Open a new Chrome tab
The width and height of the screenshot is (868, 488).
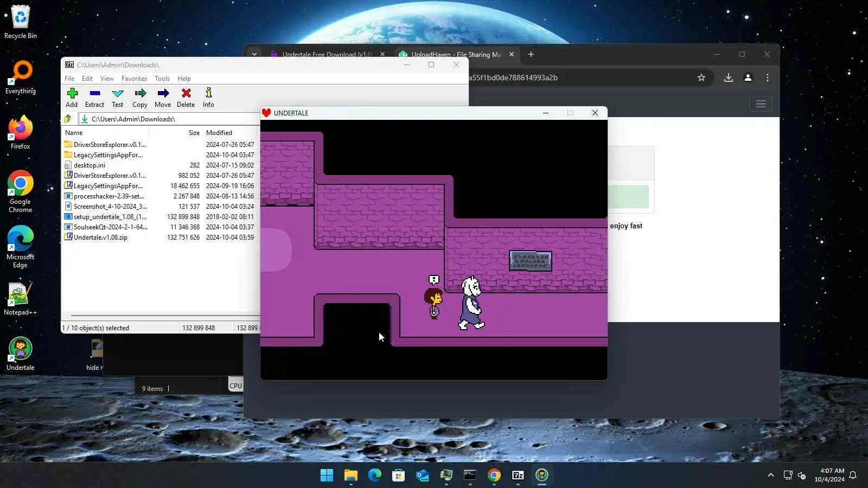[x=531, y=54]
